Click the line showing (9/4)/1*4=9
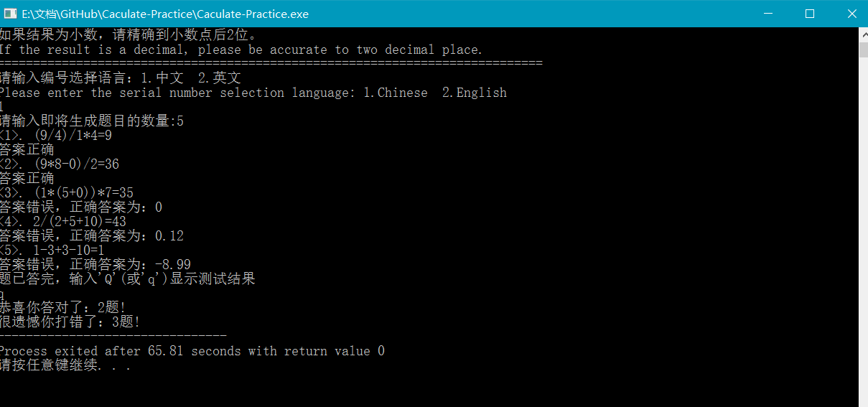This screenshot has height=407, width=868. coord(56,136)
